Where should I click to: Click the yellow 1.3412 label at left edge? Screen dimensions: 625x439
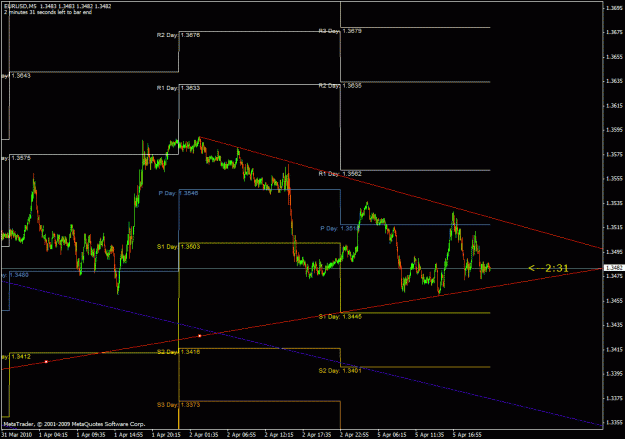coord(16,356)
